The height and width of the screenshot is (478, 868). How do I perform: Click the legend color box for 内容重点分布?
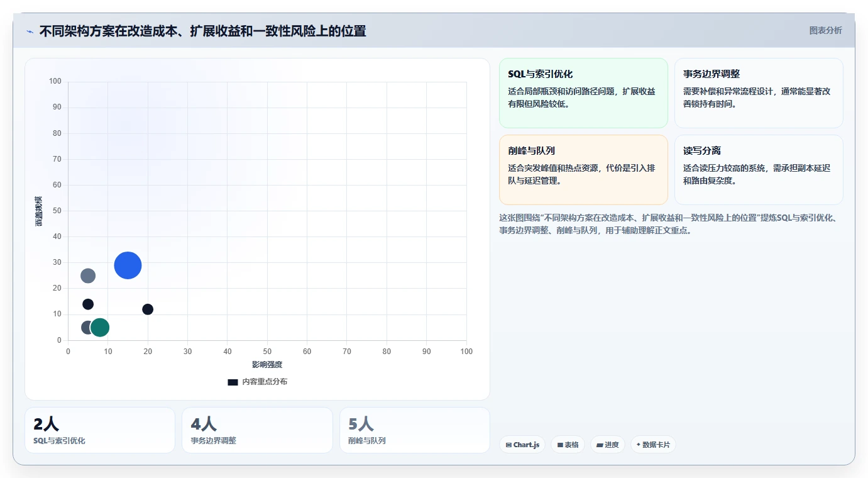233,382
